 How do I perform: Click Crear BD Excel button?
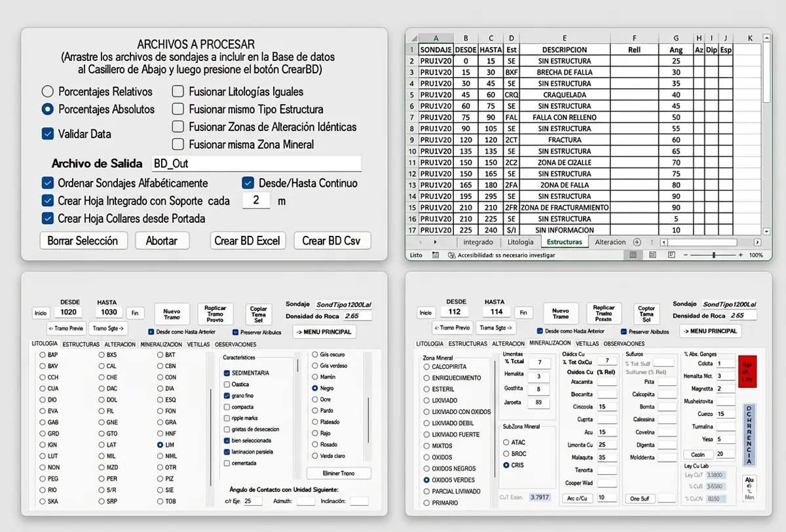(x=248, y=240)
